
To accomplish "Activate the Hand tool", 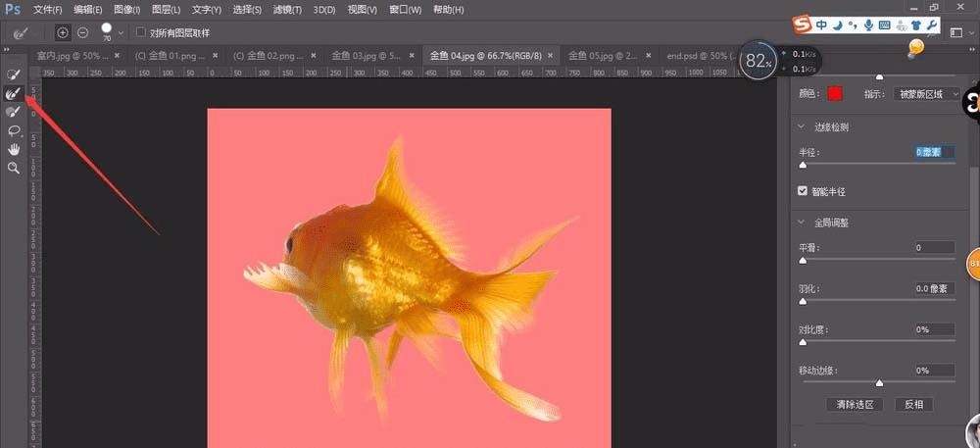I will (x=14, y=149).
